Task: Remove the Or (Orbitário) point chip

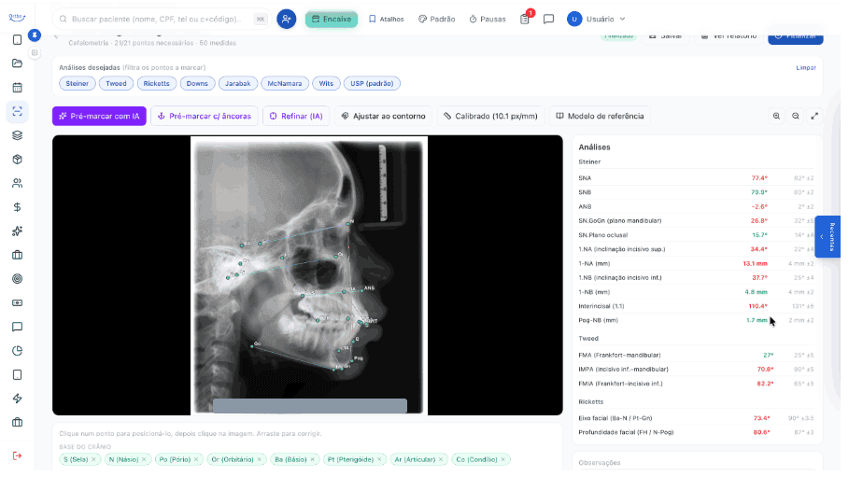Action: [260, 459]
